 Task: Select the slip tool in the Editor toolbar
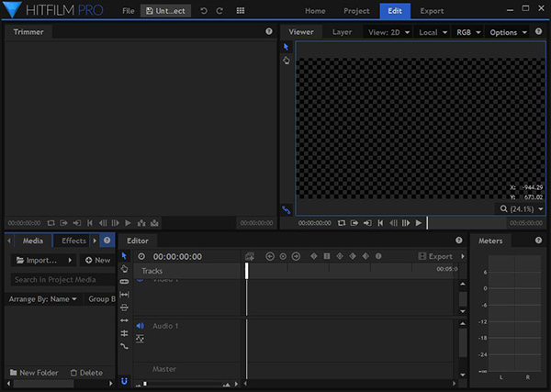124,295
